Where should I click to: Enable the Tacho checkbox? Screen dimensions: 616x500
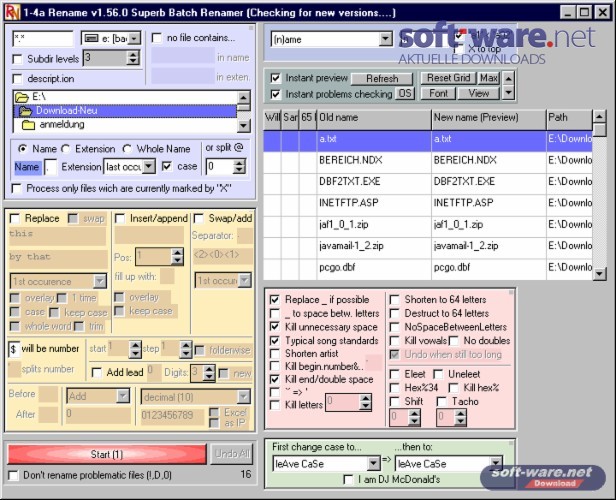tap(442, 402)
